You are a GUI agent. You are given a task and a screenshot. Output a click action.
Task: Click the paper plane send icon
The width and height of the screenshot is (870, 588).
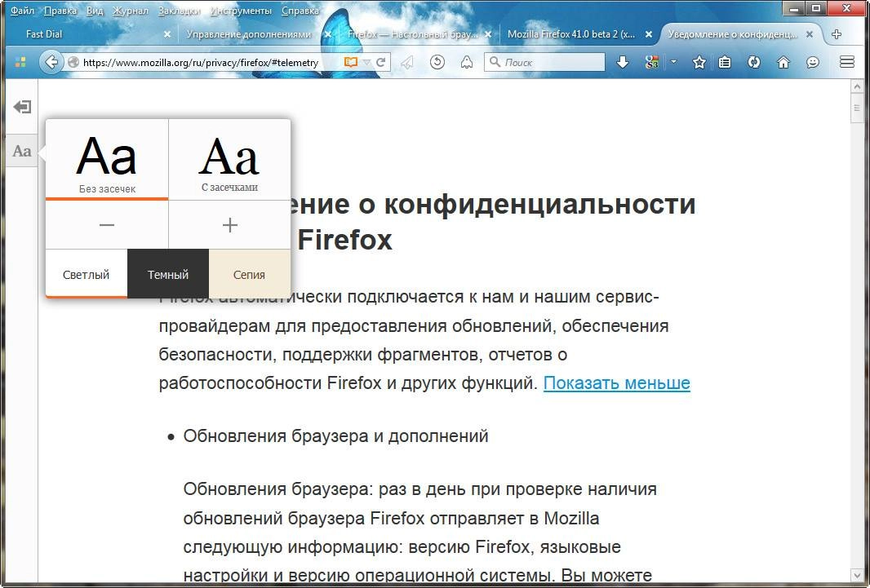(x=407, y=62)
